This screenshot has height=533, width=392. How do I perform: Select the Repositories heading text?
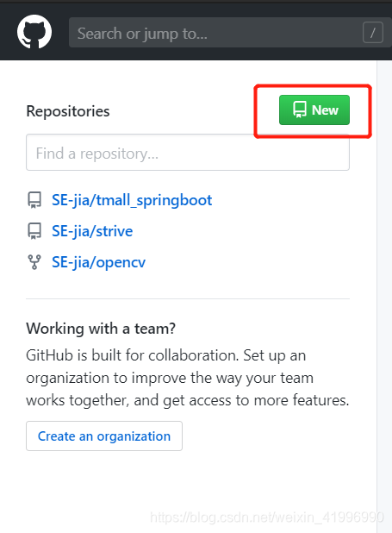click(x=68, y=111)
